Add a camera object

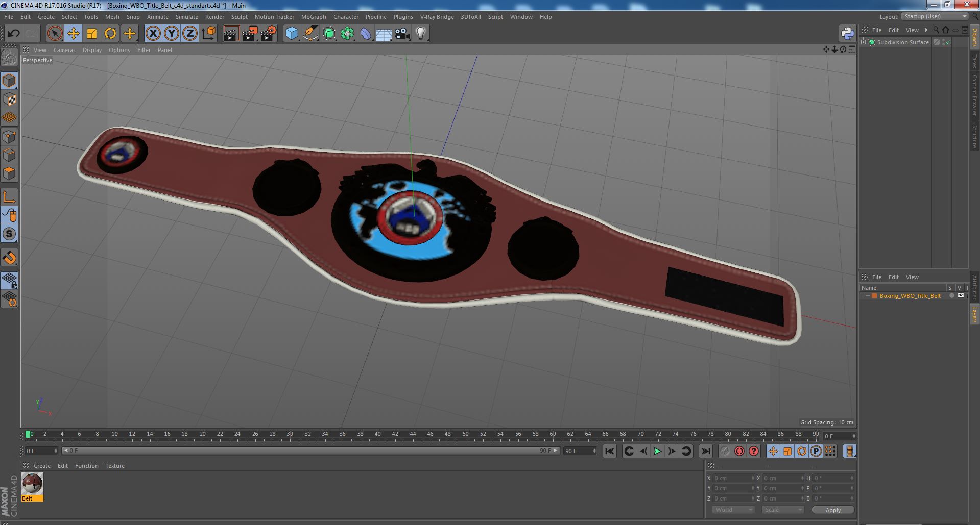(402, 34)
